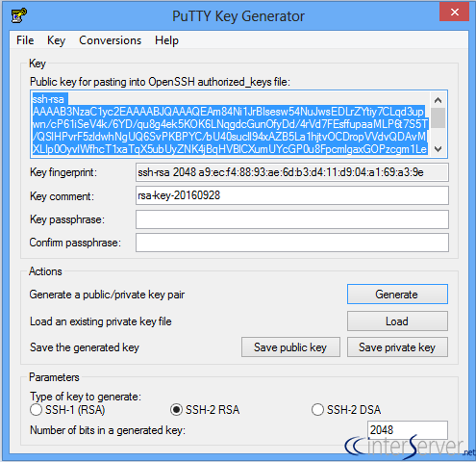Close the PuTTY Key Generator window
The width and height of the screenshot is (476, 462).
click(x=454, y=12)
